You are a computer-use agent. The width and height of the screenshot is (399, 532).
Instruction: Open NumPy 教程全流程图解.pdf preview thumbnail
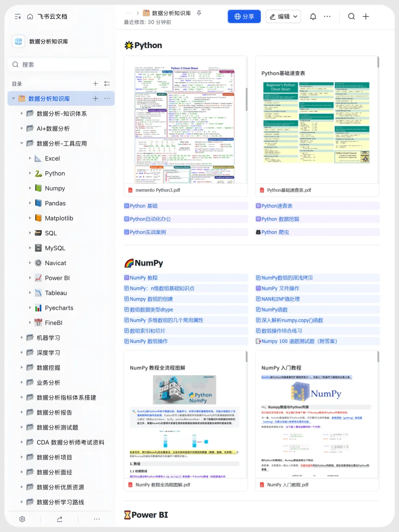pyautogui.click(x=185, y=415)
